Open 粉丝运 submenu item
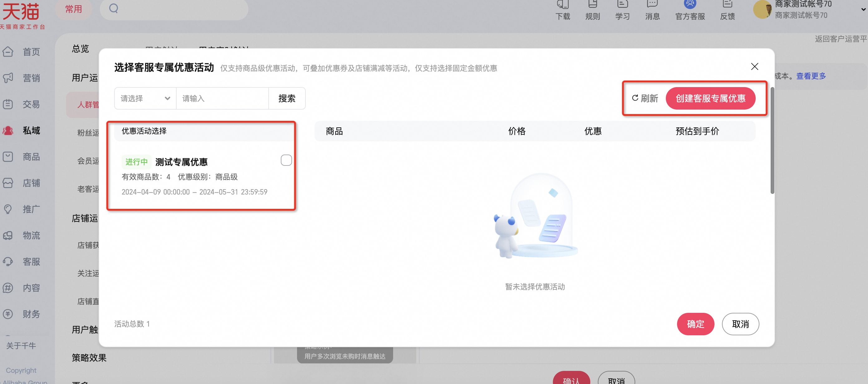868x384 pixels. pos(88,133)
